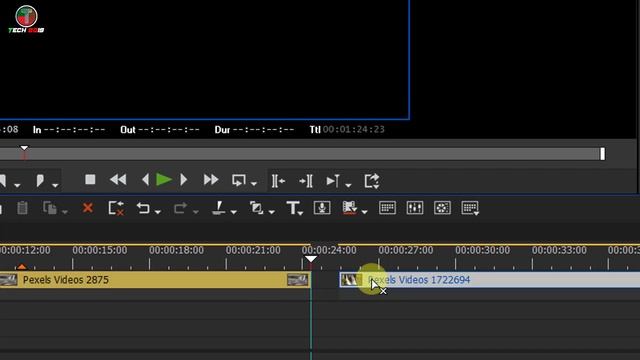Click the 00:00:15:00 time scale label
The height and width of the screenshot is (360, 640).
tap(100, 250)
